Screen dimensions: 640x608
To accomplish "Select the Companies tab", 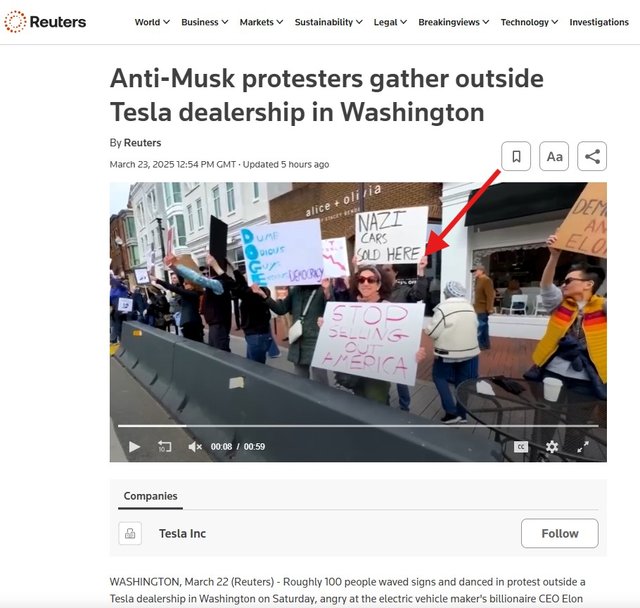I will pyautogui.click(x=150, y=496).
